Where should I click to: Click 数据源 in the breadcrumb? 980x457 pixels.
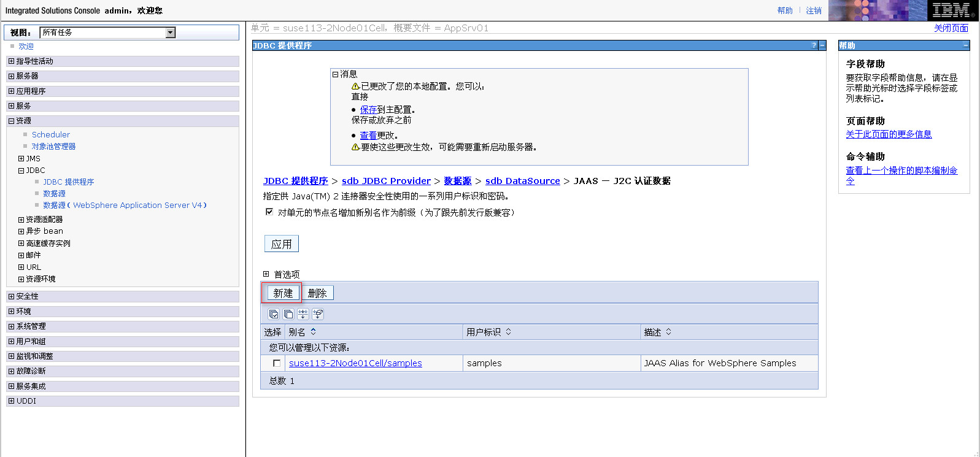458,181
